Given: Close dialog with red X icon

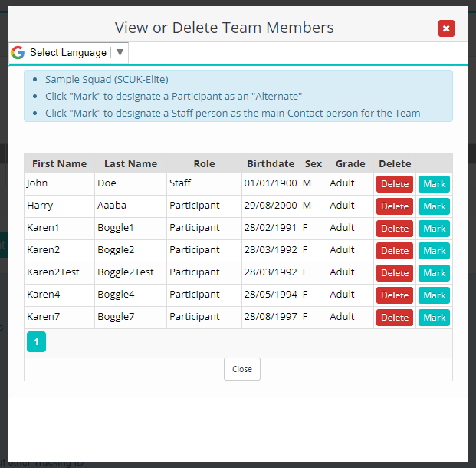Looking at the screenshot, I should (x=446, y=28).
